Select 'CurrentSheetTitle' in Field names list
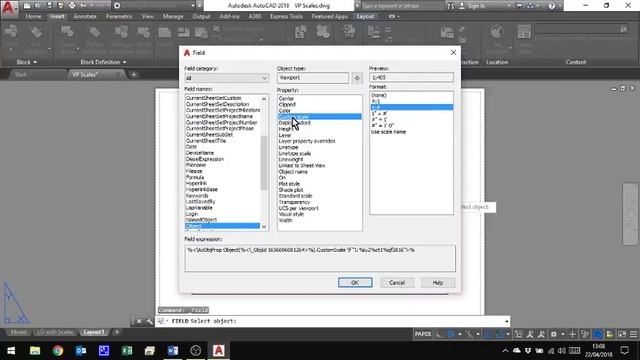This screenshot has height=360, width=640. tap(206, 140)
